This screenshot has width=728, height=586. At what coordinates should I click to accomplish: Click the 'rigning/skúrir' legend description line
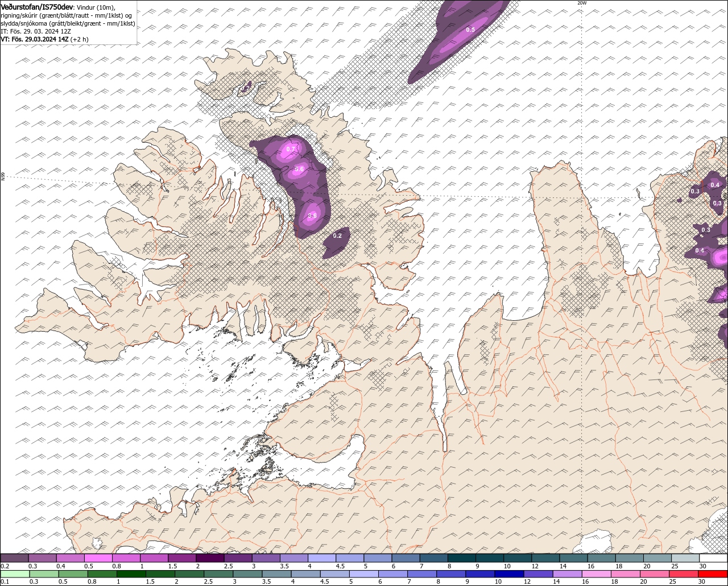[67, 15]
